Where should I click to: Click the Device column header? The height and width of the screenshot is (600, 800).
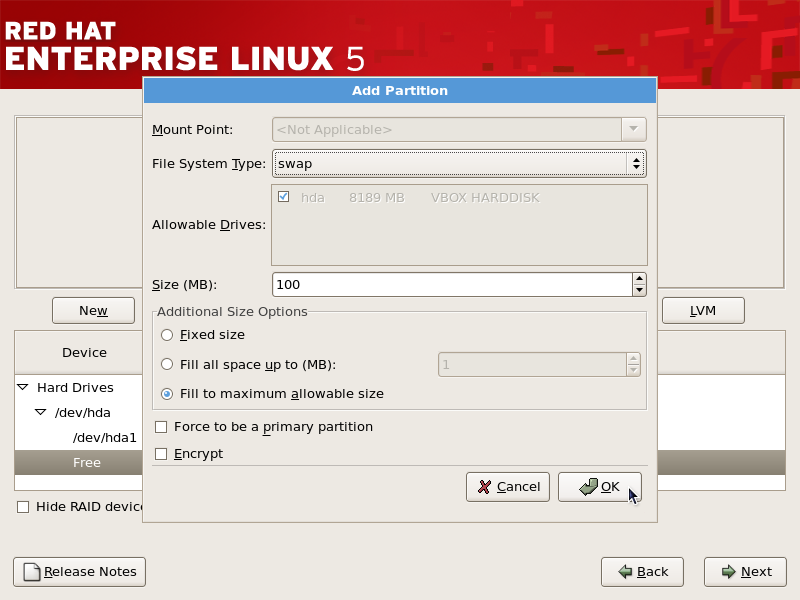(84, 353)
